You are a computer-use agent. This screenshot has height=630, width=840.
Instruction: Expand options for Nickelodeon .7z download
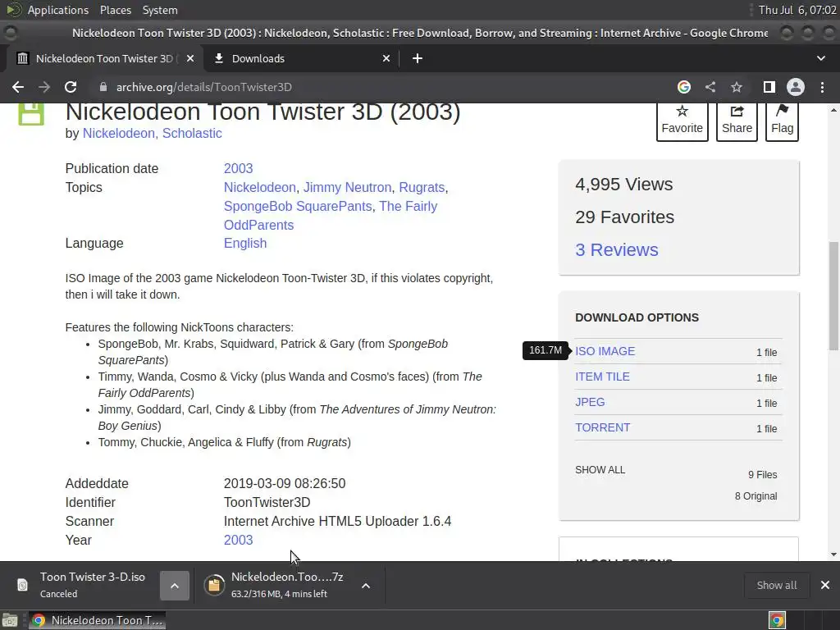[x=366, y=586]
